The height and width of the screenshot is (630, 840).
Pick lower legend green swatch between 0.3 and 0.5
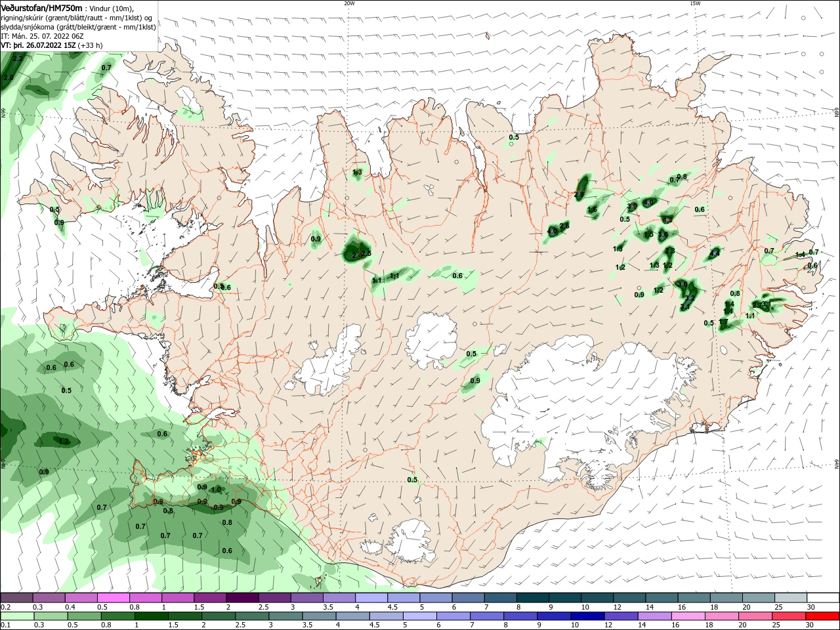(51, 616)
